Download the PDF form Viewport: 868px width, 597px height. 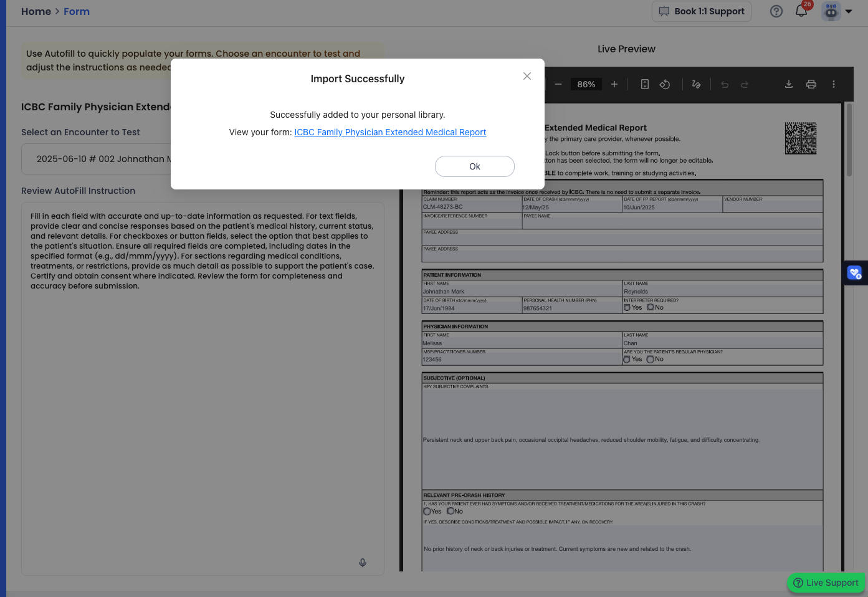789,84
